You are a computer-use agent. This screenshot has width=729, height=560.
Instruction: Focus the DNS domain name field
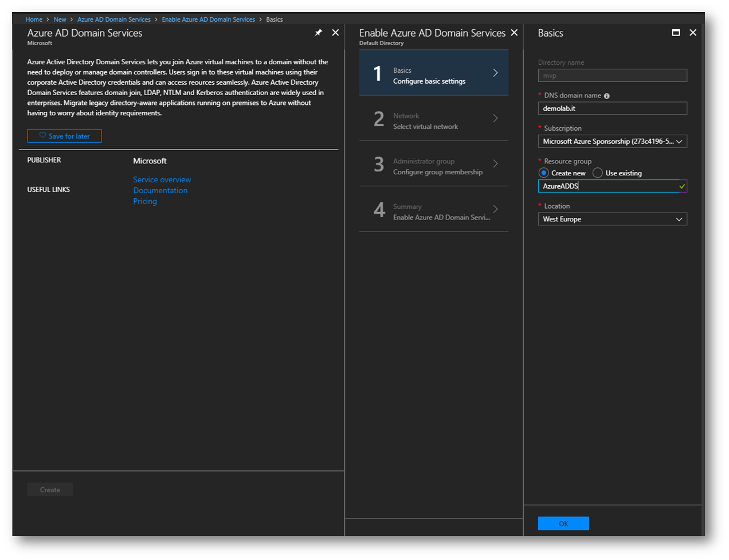click(x=612, y=108)
